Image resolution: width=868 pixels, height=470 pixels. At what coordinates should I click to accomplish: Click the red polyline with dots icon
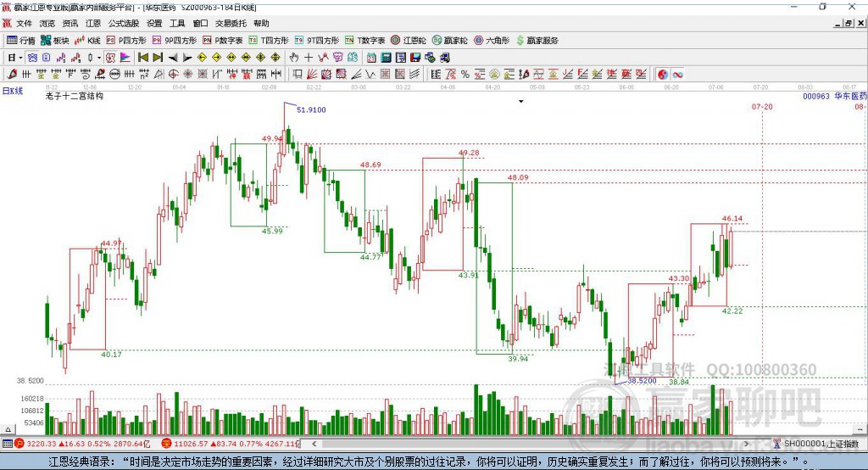pyautogui.click(x=323, y=58)
